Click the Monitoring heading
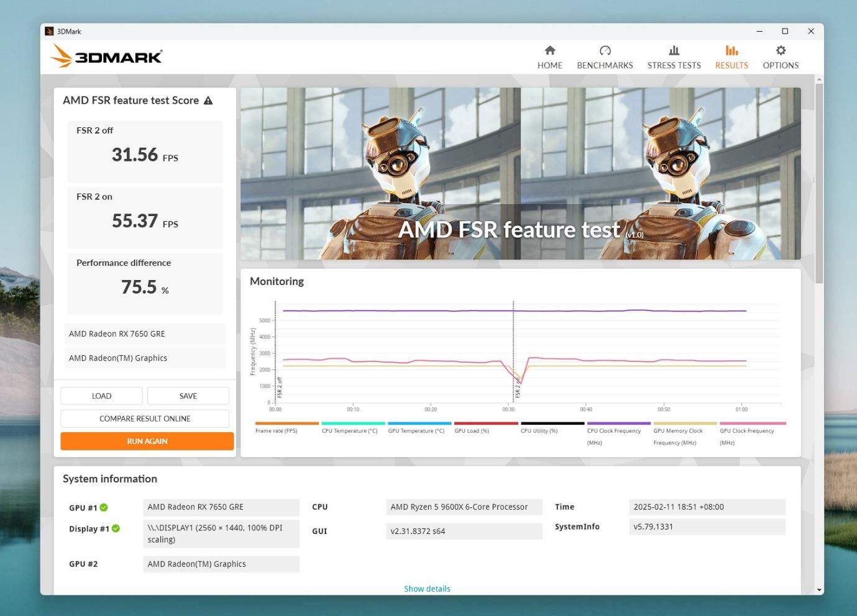The width and height of the screenshot is (857, 616). tap(277, 281)
